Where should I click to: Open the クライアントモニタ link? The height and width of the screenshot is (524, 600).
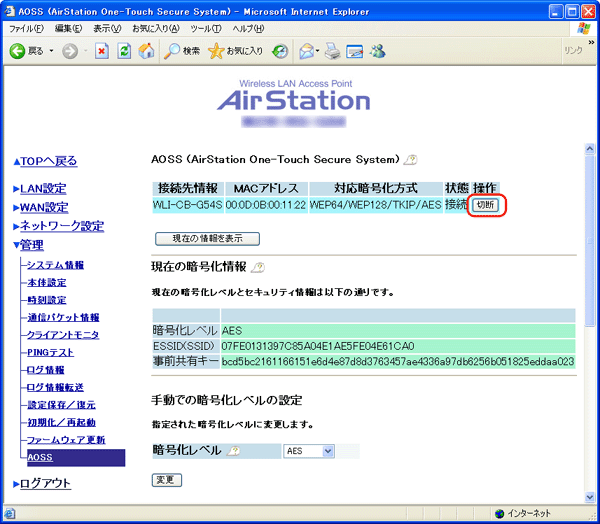click(63, 335)
